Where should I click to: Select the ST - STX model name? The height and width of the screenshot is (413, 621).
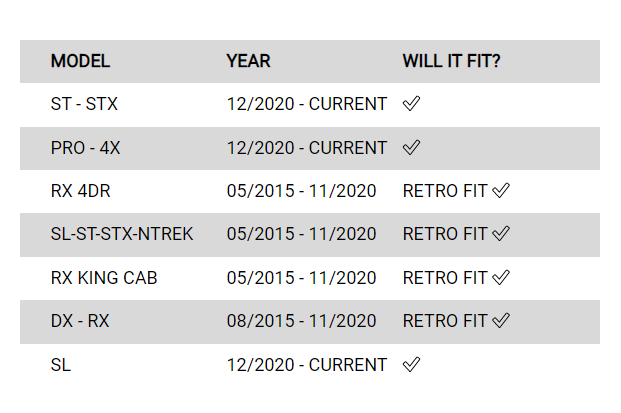coord(84,104)
